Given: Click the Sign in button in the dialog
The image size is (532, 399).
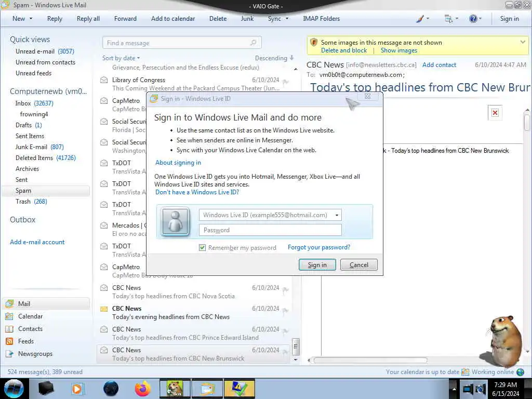Looking at the screenshot, I should pos(317,265).
